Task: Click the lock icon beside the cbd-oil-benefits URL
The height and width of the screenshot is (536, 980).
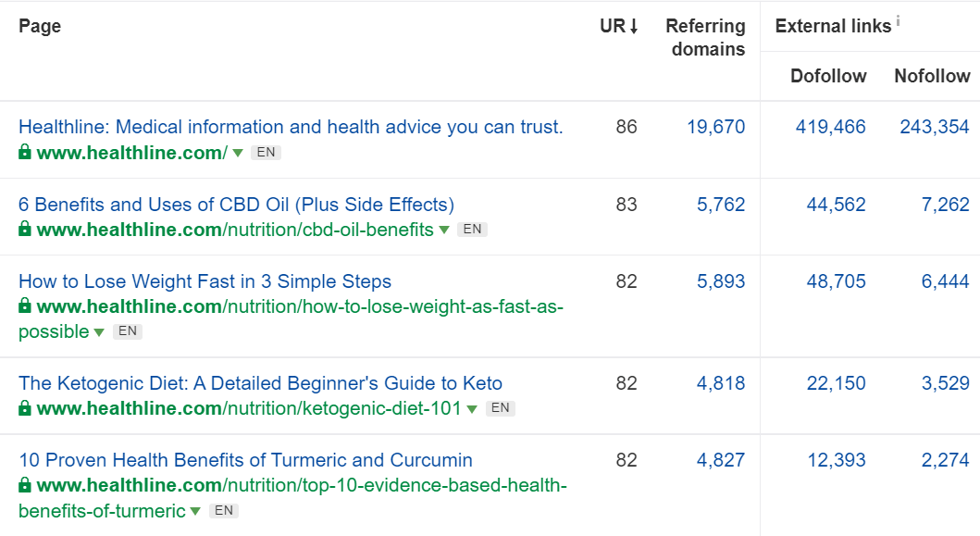Action: [x=25, y=230]
